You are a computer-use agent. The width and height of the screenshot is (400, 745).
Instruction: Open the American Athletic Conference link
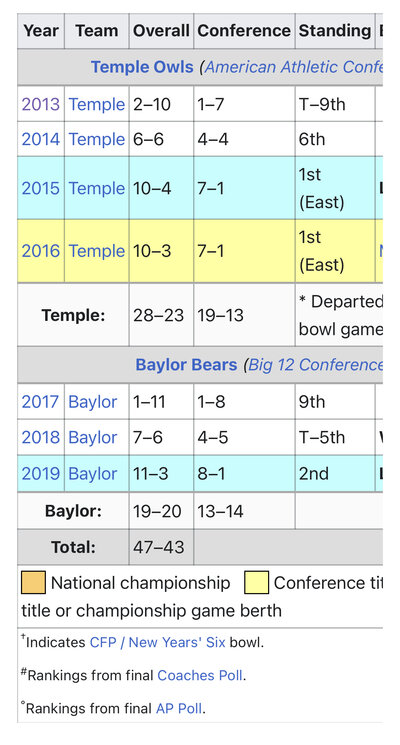[294, 67]
